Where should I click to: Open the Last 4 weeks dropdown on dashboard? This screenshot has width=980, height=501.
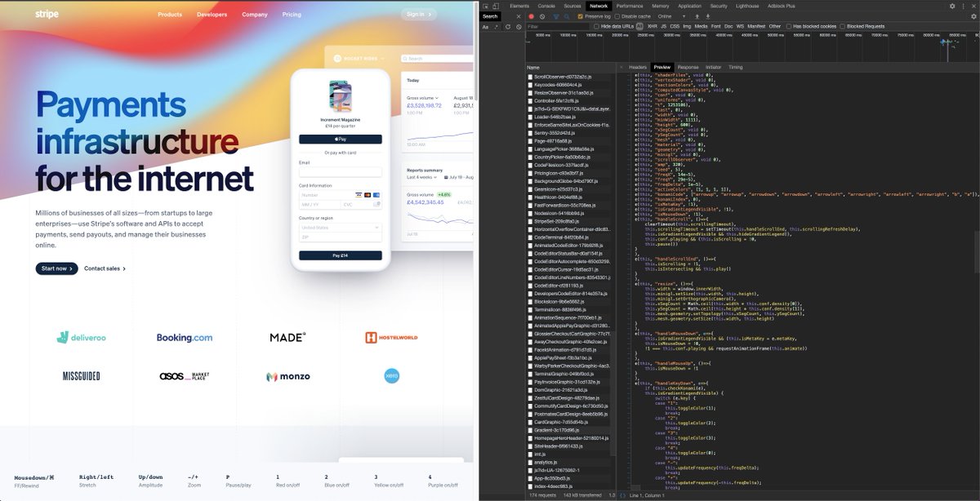click(x=422, y=177)
